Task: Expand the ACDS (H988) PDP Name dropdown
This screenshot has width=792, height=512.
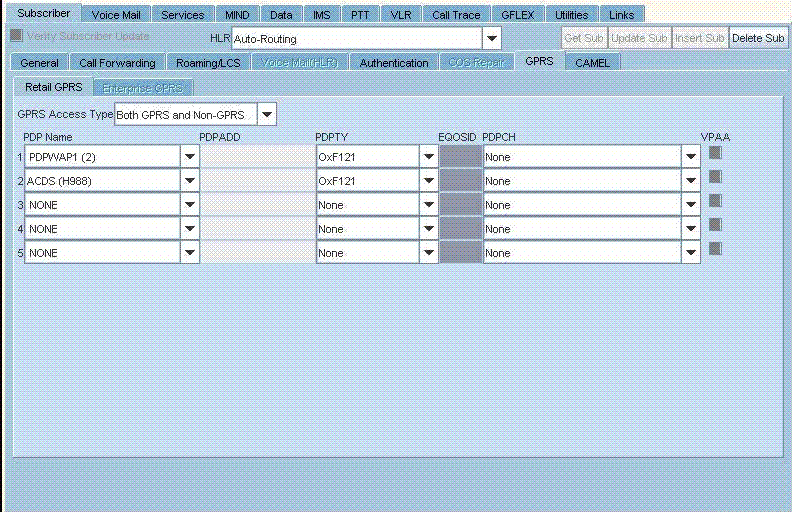Action: [x=190, y=180]
